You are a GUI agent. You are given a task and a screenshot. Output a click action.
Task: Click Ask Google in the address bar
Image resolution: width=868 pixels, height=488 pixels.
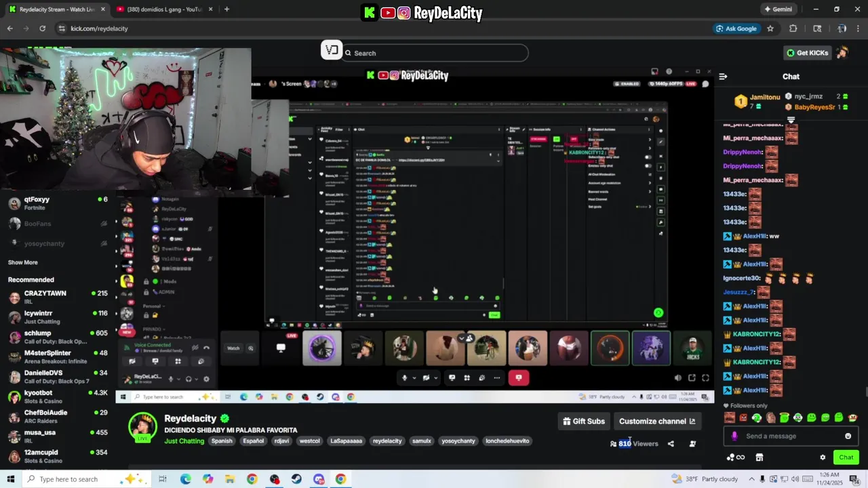pyautogui.click(x=736, y=28)
